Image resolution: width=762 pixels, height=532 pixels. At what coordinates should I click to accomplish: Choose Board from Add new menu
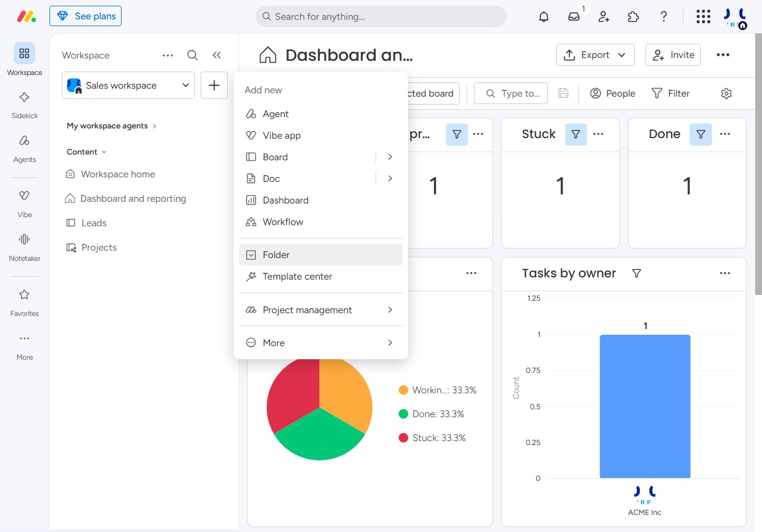307,157
